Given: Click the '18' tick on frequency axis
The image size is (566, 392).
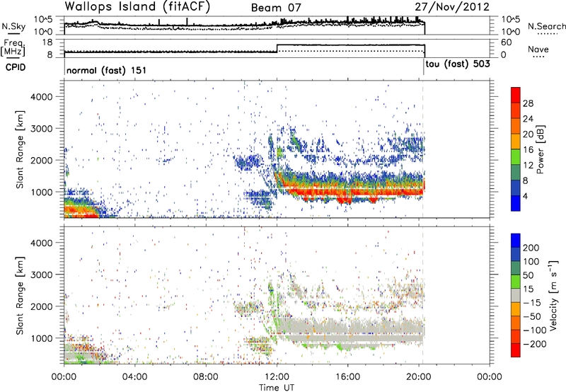Looking at the screenshot, I should (47, 42).
